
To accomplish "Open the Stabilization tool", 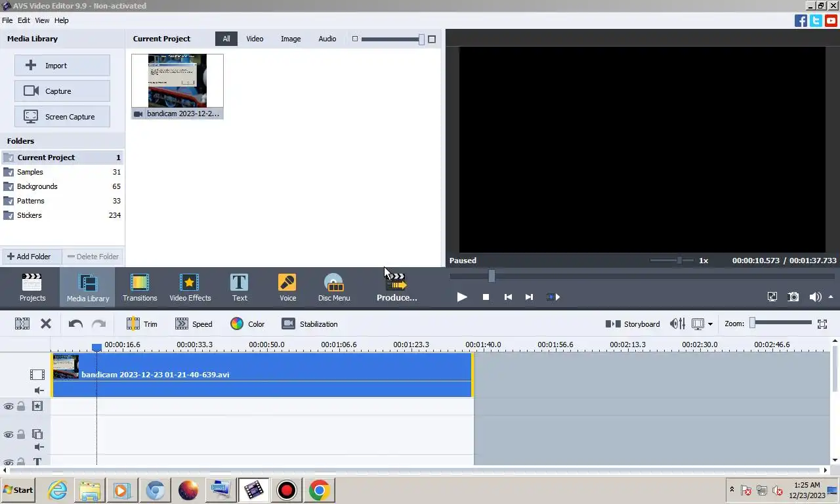I will 309,324.
